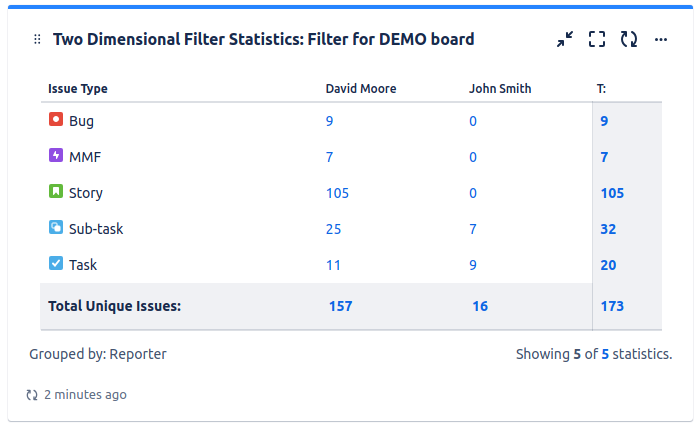This screenshot has width=699, height=426.
Task: Open John Smith's 0 Bug issues
Action: 473,121
